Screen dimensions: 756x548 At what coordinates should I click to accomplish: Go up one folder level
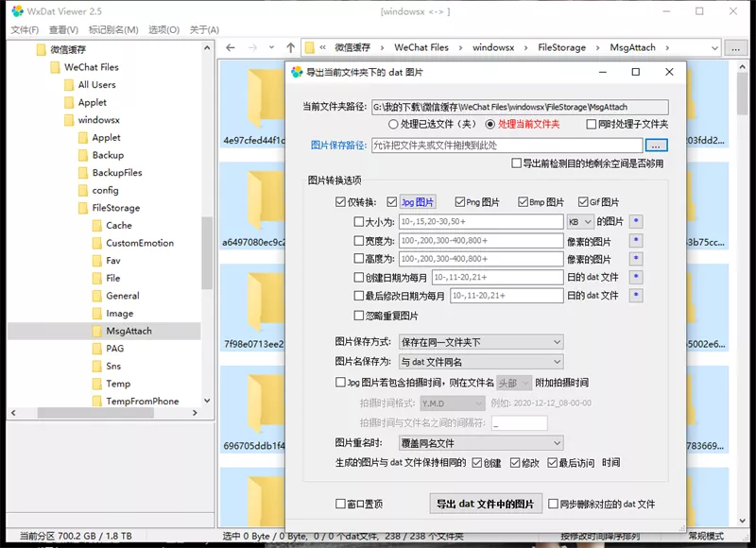tap(290, 48)
